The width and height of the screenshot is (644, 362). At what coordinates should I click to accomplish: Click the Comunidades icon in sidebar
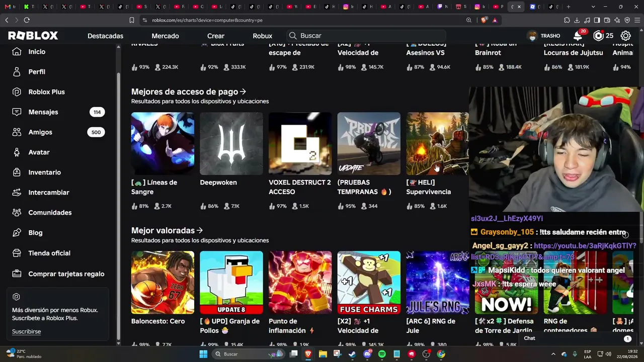(17, 213)
